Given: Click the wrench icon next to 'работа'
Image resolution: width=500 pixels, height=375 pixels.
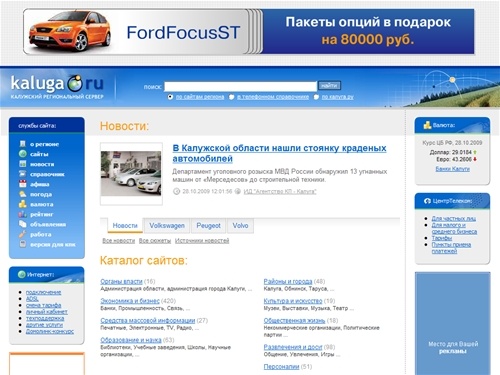Looking at the screenshot, I should (23, 234).
